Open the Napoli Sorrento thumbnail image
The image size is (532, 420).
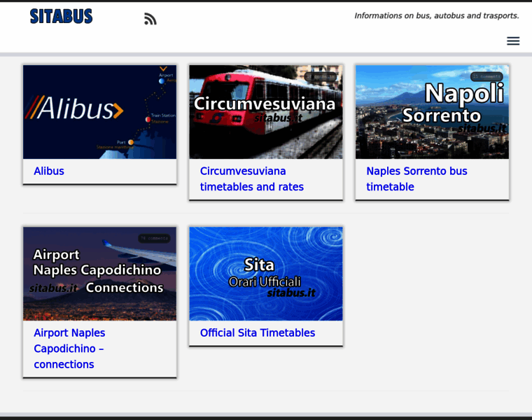click(433, 112)
